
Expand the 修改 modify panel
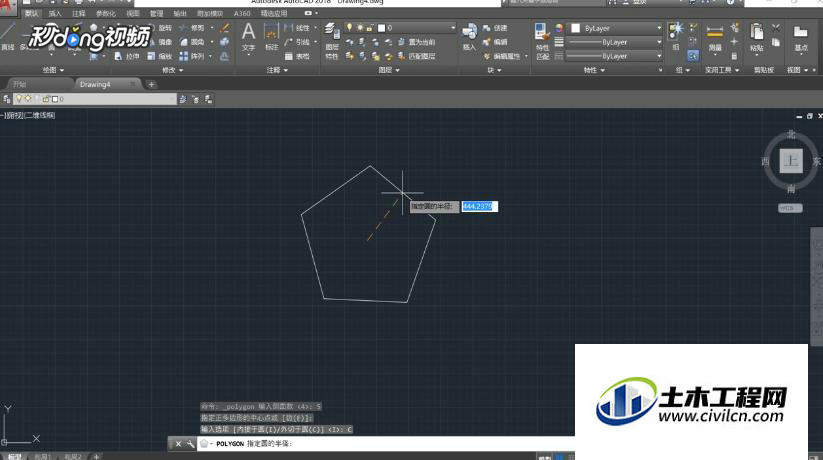[x=172, y=70]
